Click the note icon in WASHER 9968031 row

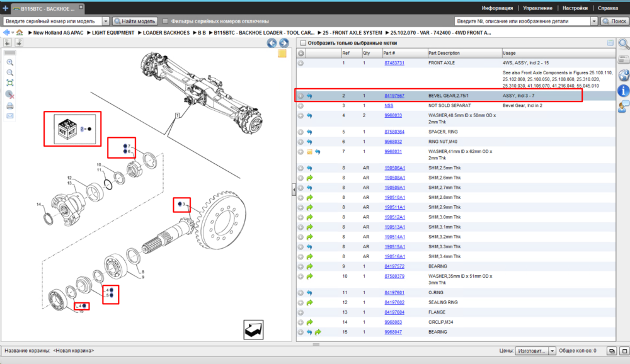pyautogui.click(x=309, y=152)
